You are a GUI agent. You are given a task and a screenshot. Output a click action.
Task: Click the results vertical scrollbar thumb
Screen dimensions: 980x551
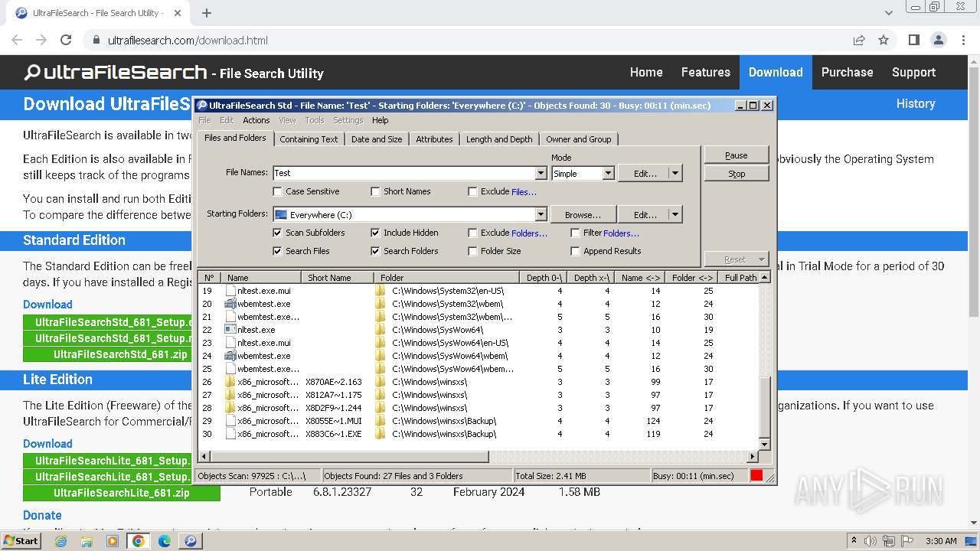click(764, 407)
